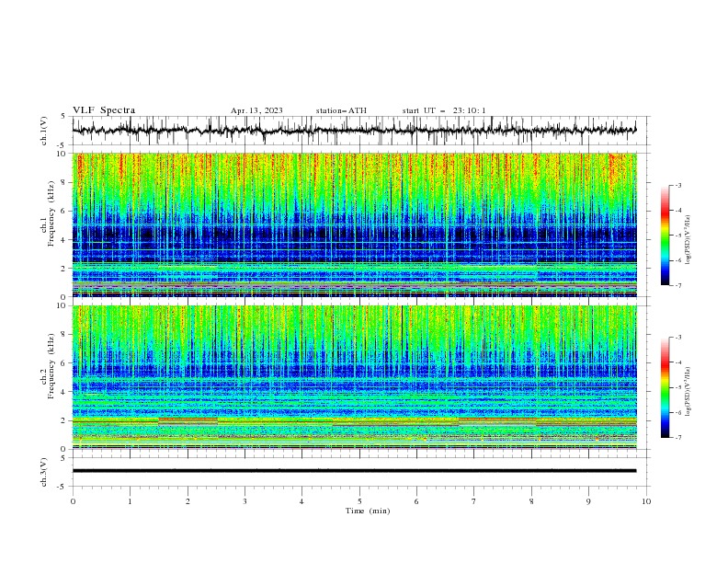The height and width of the screenshot is (563, 728).
Task: Click time axis tick label '0'
Action: pos(73,501)
